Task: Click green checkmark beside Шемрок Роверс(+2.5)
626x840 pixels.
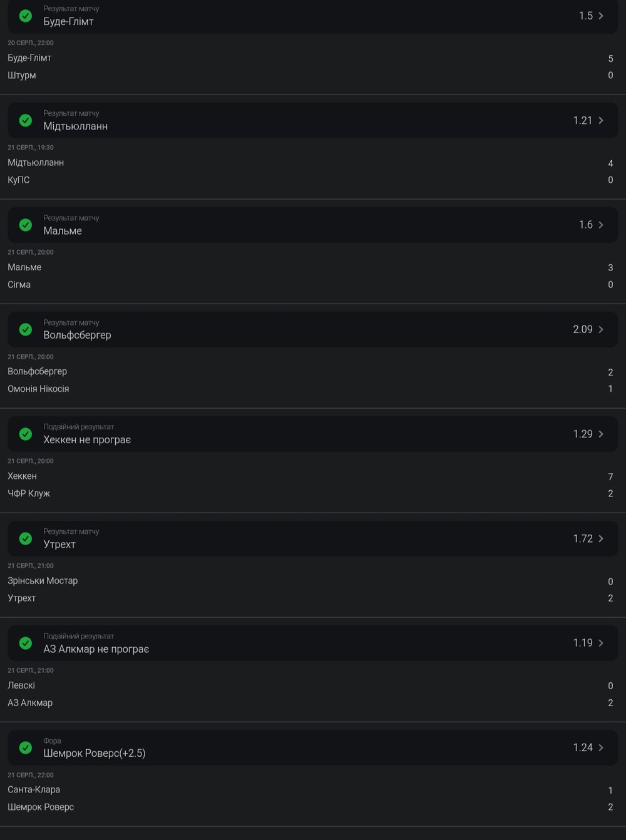Action: 26,747
